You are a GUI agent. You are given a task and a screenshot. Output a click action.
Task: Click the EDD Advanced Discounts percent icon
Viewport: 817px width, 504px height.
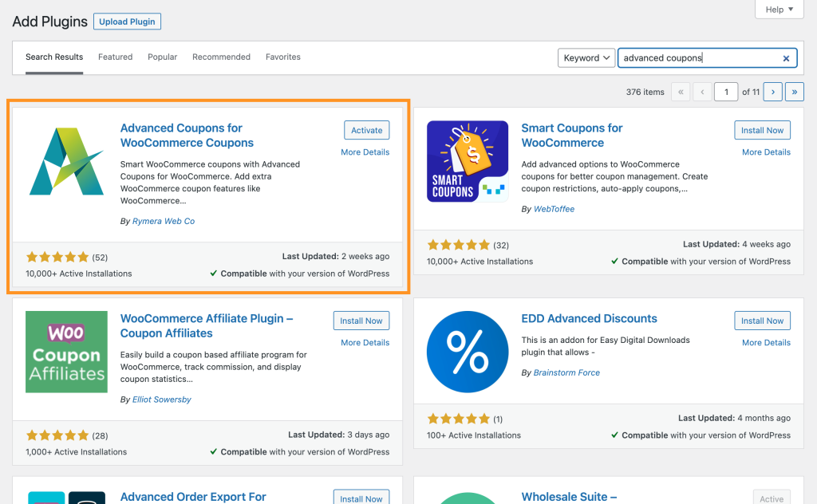[468, 352]
